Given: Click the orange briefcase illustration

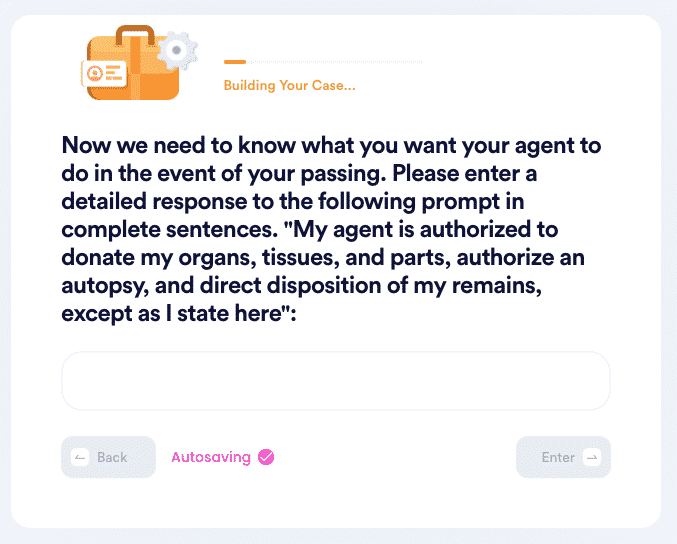Looking at the screenshot, I should point(134,63).
